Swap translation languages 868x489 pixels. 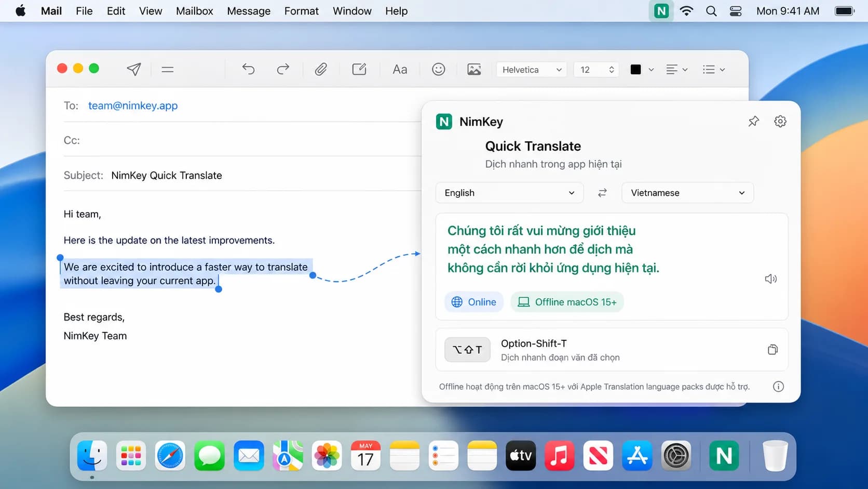coord(602,193)
